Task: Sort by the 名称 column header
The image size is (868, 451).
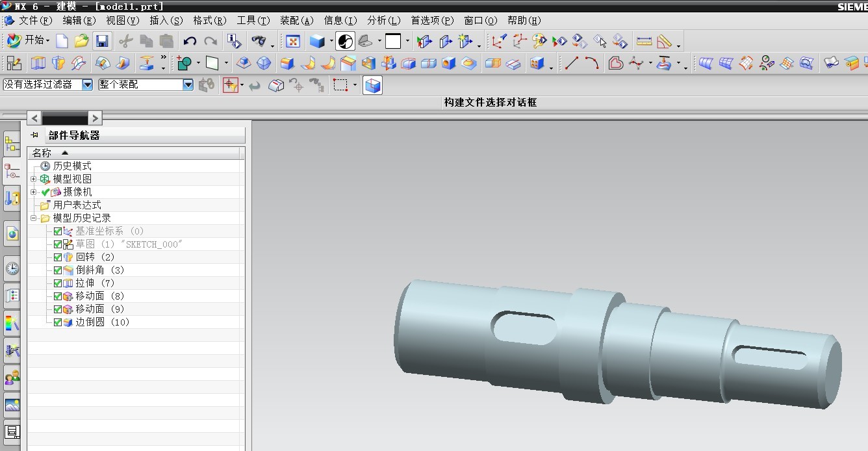Action: [133, 153]
